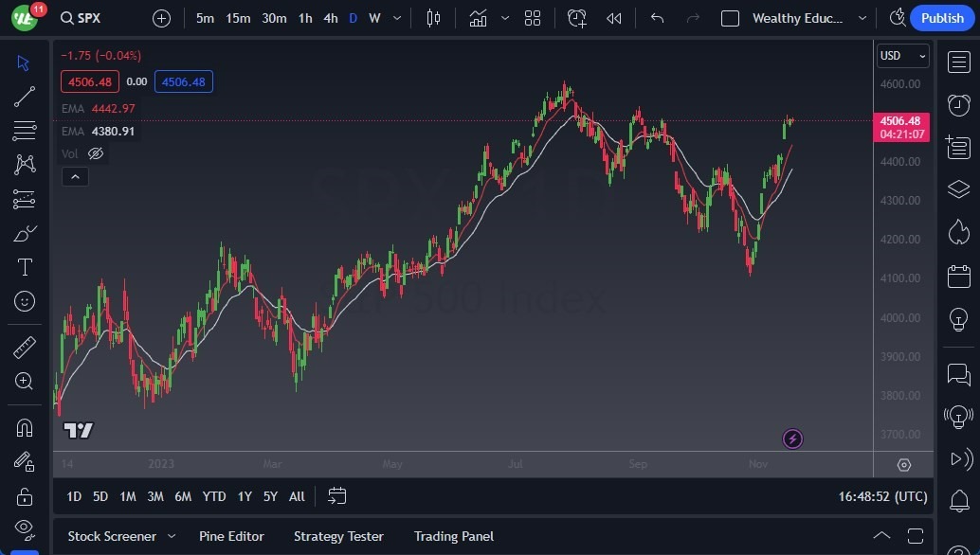
Task: Select the Trend Line drawing tool
Action: 24,96
